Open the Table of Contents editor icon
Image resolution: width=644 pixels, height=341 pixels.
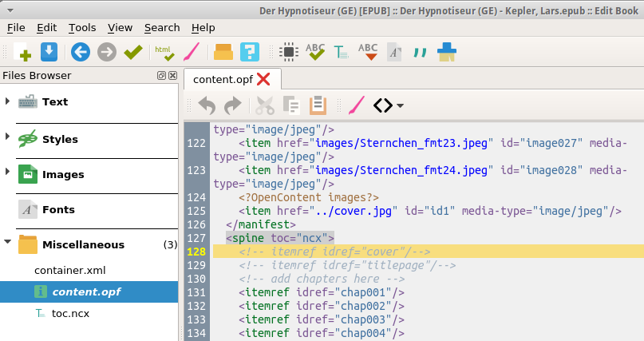[341, 53]
